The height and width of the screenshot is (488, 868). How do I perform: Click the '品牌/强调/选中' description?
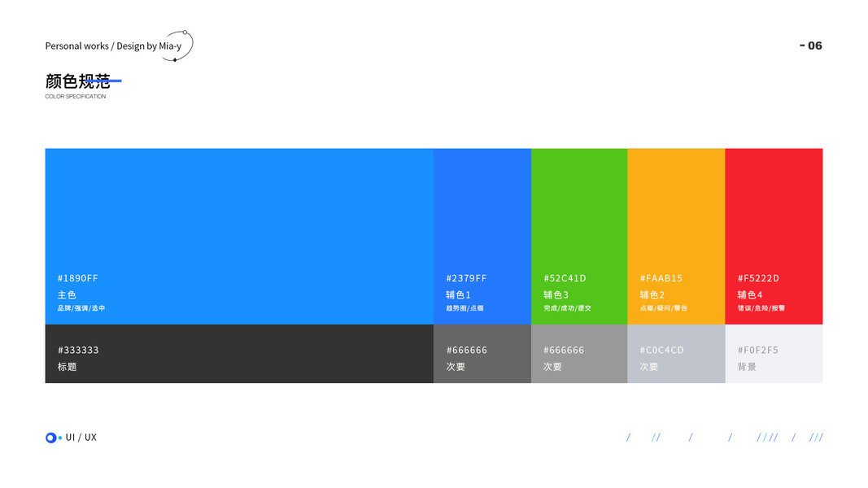[x=81, y=308]
